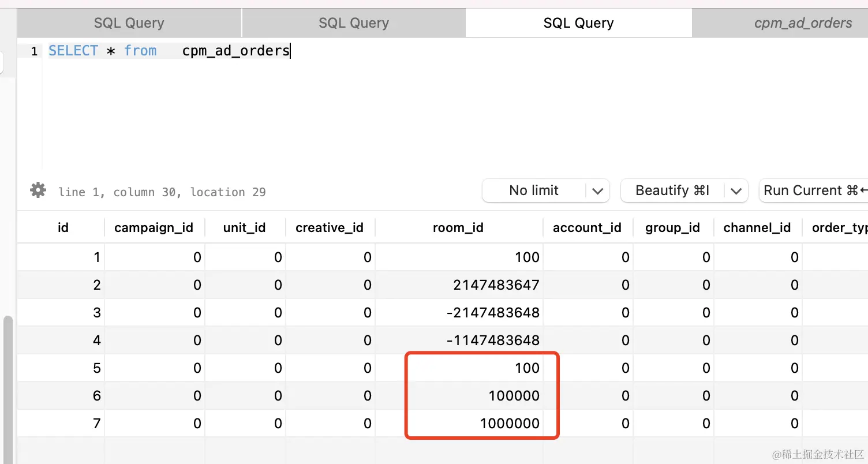The height and width of the screenshot is (464, 868).
Task: Select room_id cell with value 100000
Action: click(x=459, y=395)
